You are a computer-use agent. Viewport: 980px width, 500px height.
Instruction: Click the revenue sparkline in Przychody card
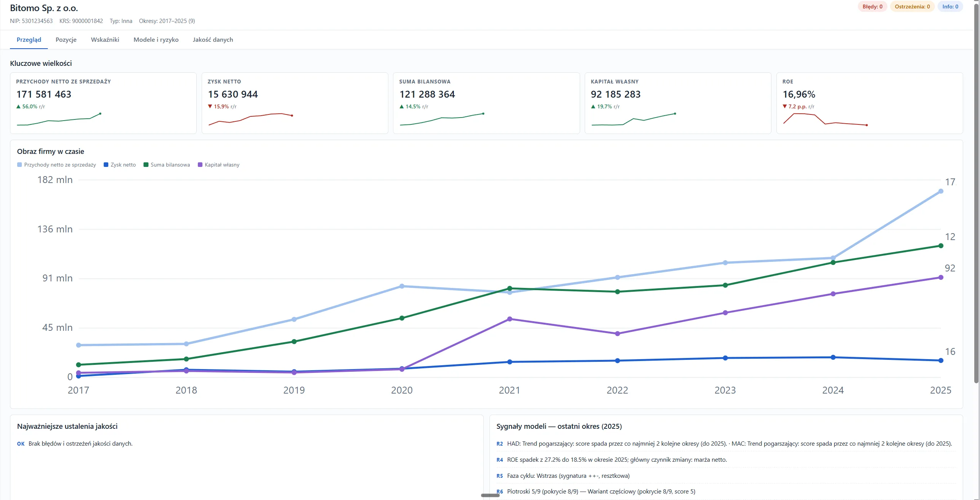(59, 119)
